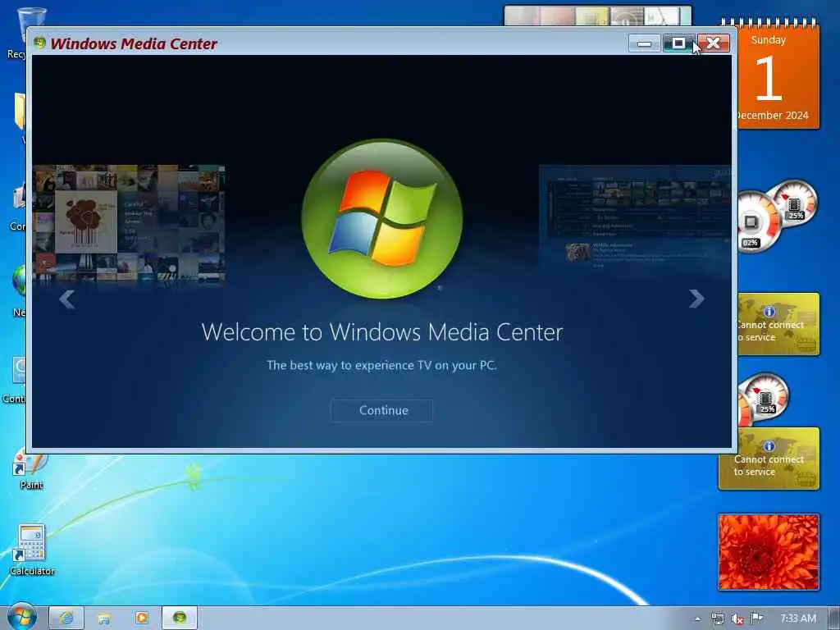Open Windows Explorer from the taskbar

point(104,618)
